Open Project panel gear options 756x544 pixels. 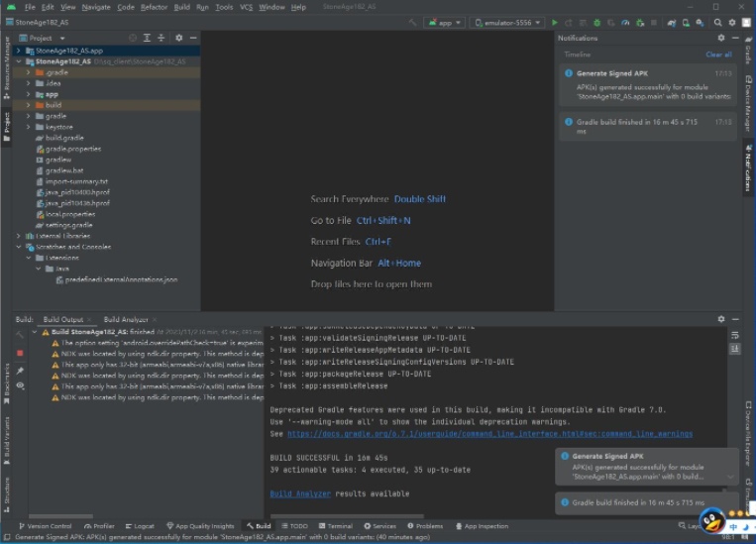click(178, 38)
